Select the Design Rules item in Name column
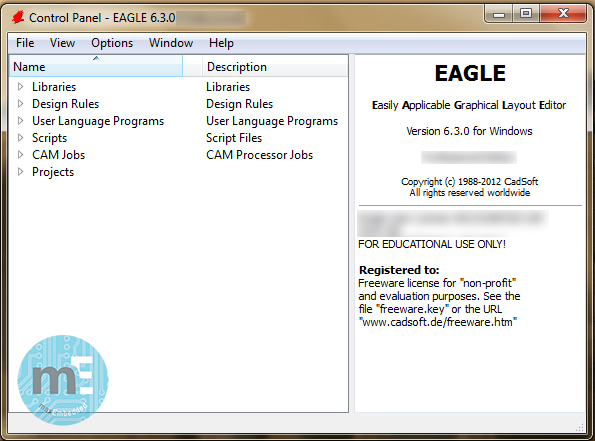 [x=65, y=104]
